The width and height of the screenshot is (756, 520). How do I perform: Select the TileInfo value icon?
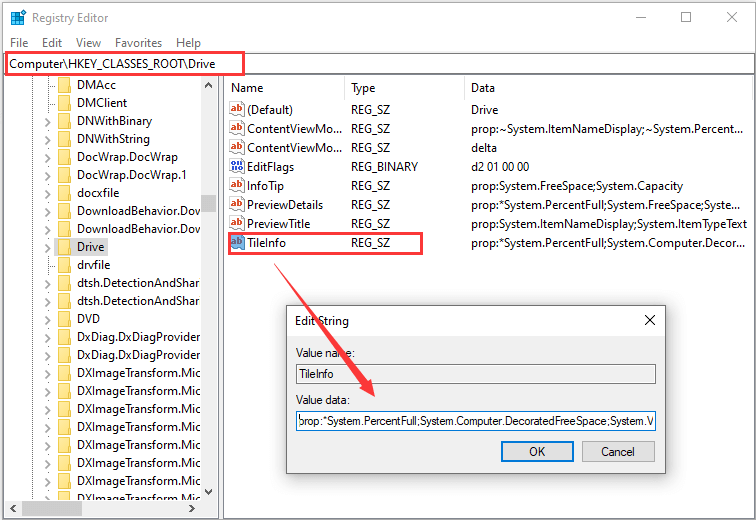click(x=237, y=242)
